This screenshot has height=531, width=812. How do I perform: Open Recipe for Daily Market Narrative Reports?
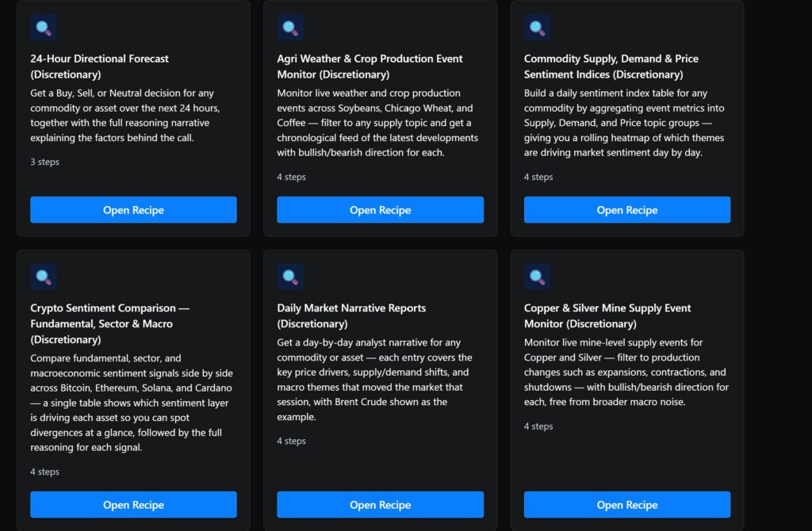(380, 504)
